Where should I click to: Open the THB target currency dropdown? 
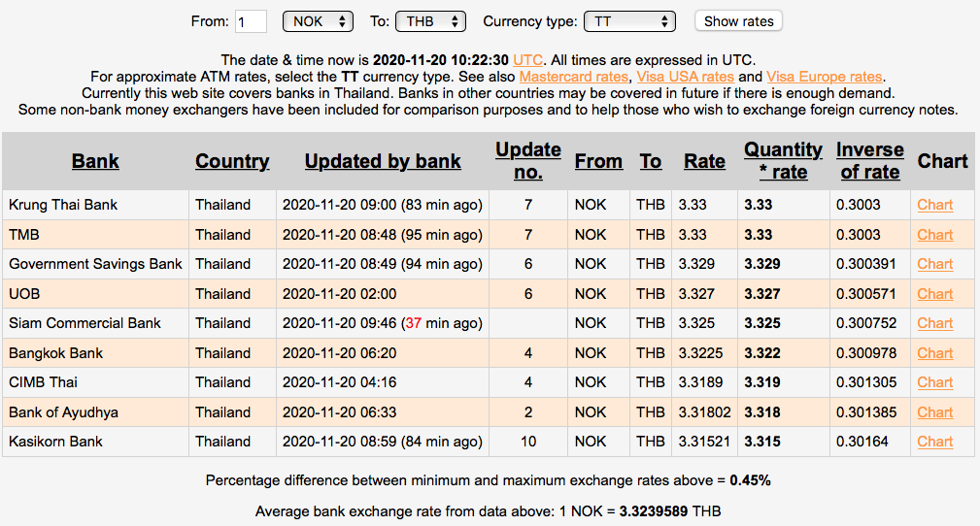click(430, 21)
